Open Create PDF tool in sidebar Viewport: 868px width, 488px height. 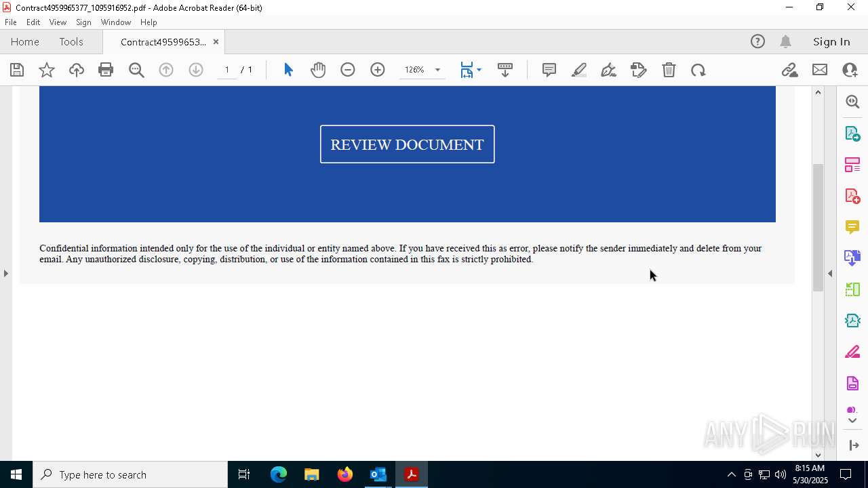coord(852,195)
